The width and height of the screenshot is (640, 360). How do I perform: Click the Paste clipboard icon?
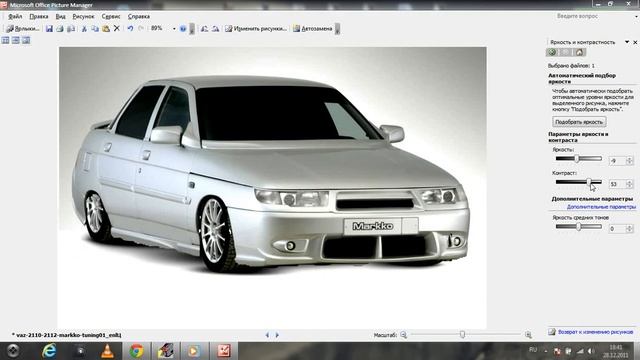106,29
